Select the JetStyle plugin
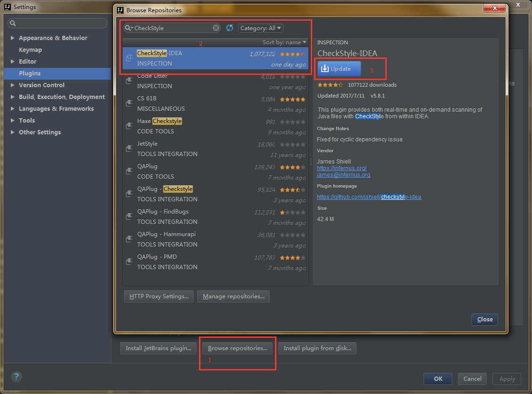This screenshot has height=394, width=532. tap(216, 149)
